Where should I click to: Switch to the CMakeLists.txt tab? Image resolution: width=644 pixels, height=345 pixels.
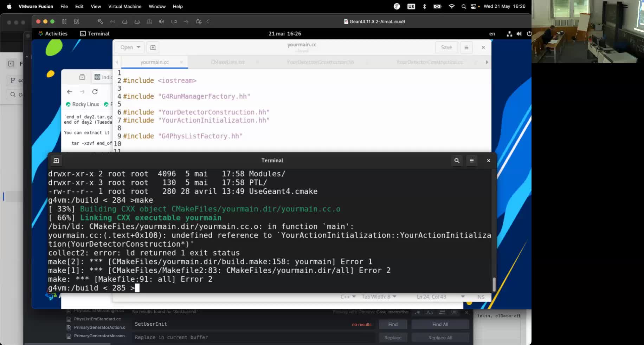(x=228, y=62)
